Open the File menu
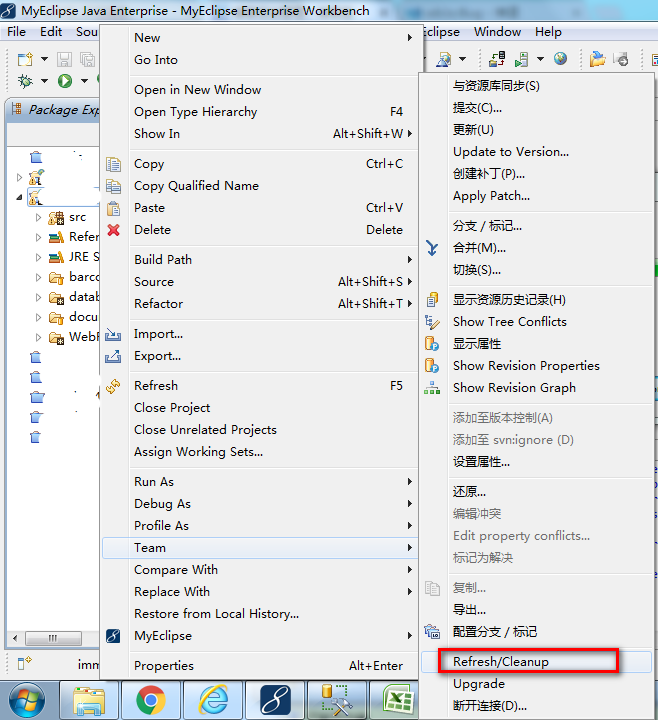The image size is (658, 720). 17,32
